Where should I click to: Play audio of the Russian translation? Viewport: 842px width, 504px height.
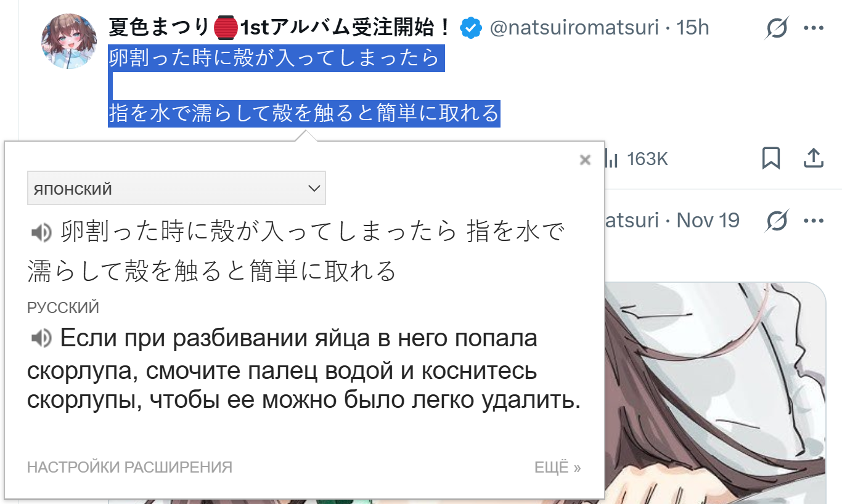(41, 338)
